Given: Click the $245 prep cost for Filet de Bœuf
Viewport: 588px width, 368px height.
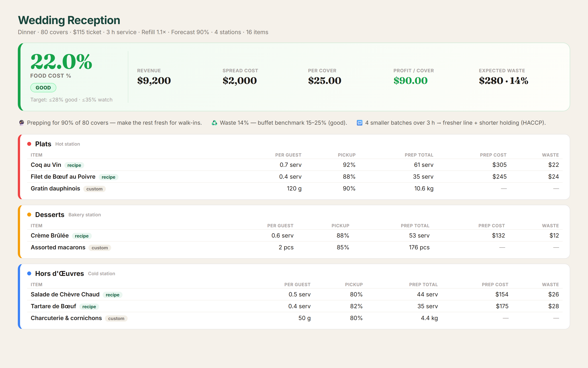Looking at the screenshot, I should tap(499, 176).
